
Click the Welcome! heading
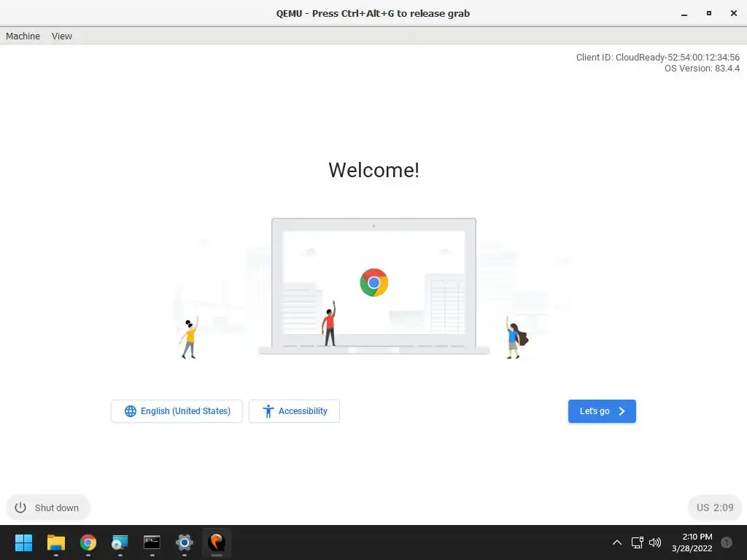pyautogui.click(x=374, y=170)
